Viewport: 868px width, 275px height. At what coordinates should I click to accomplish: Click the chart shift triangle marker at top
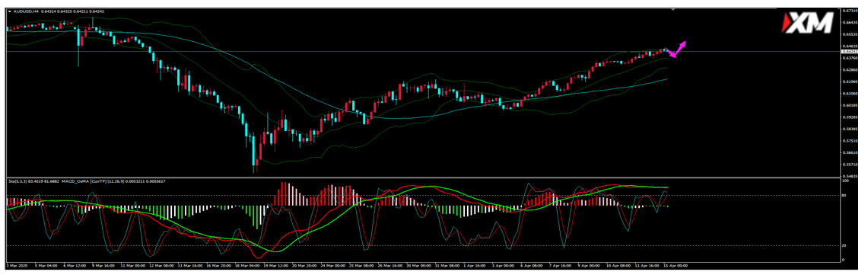[674, 10]
